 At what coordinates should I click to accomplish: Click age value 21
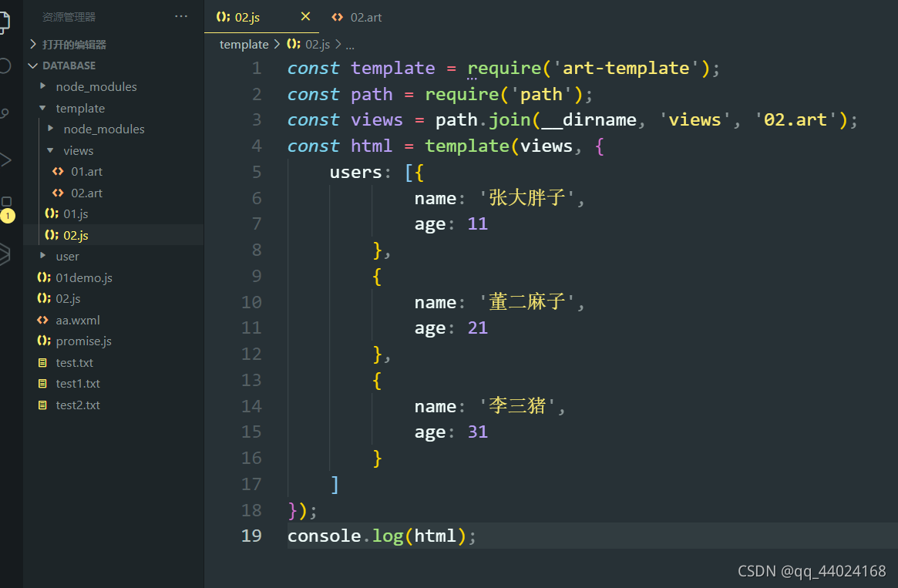point(478,328)
